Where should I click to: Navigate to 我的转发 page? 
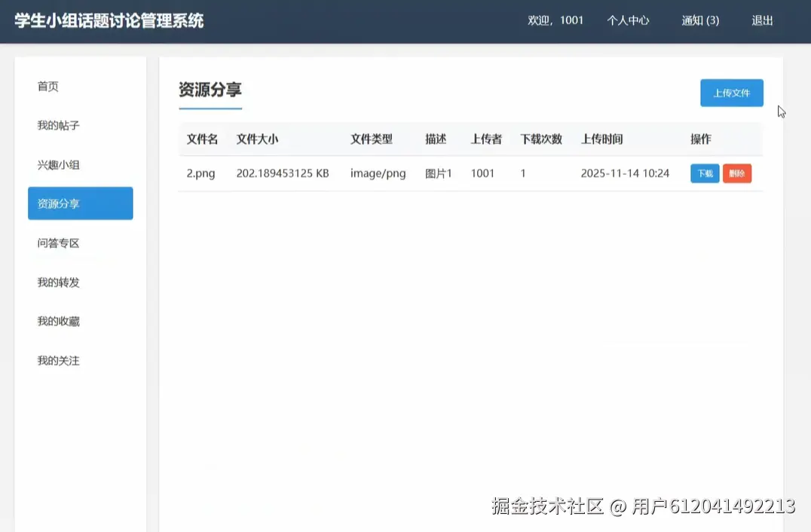[x=58, y=282]
